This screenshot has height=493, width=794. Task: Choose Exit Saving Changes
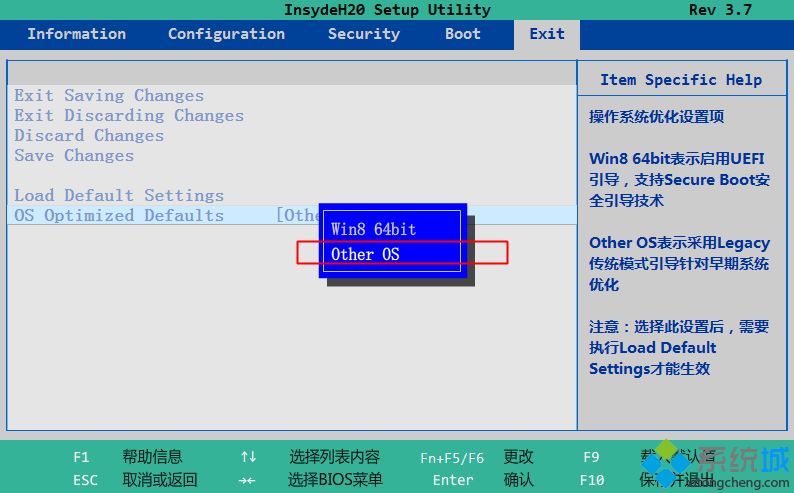pos(109,96)
